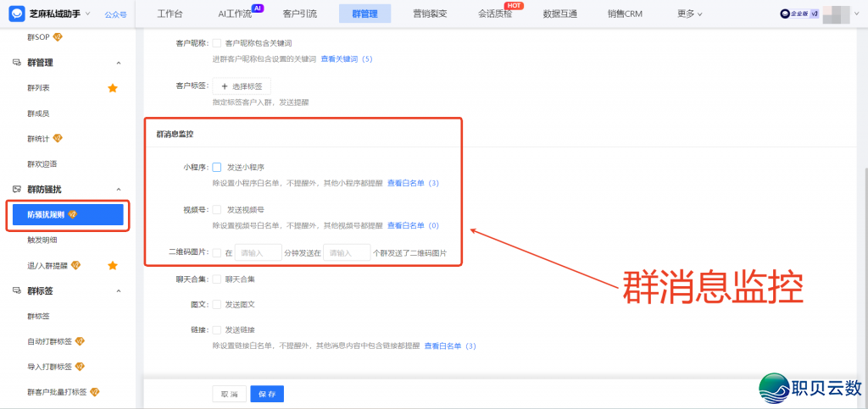Click the 群防骚扰 section icon in sidebar
This screenshot has width=868, height=409.
tap(18, 189)
